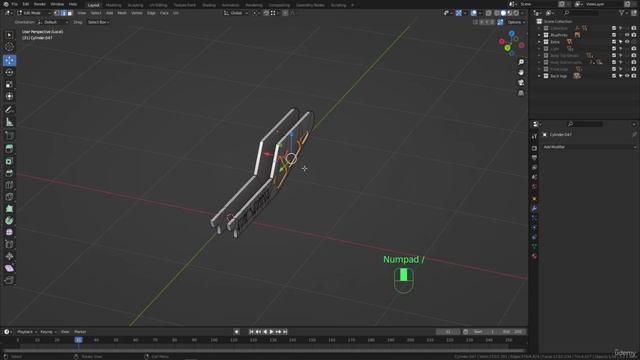Select the Select Box tool

pos(9,35)
